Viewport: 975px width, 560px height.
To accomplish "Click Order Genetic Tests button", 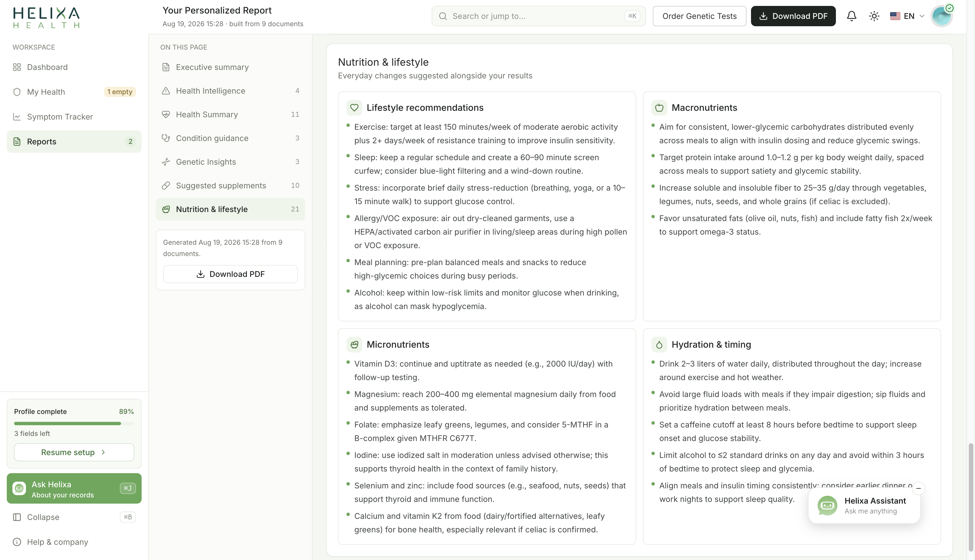I will (699, 16).
